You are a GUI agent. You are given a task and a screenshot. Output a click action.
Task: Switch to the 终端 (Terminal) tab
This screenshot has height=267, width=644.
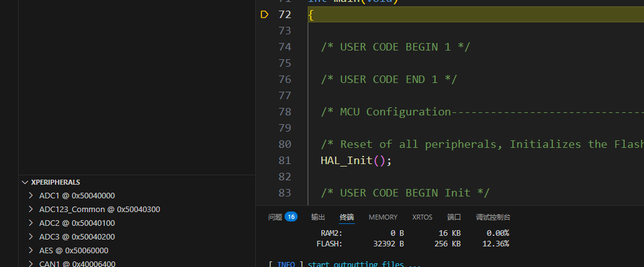pos(346,217)
